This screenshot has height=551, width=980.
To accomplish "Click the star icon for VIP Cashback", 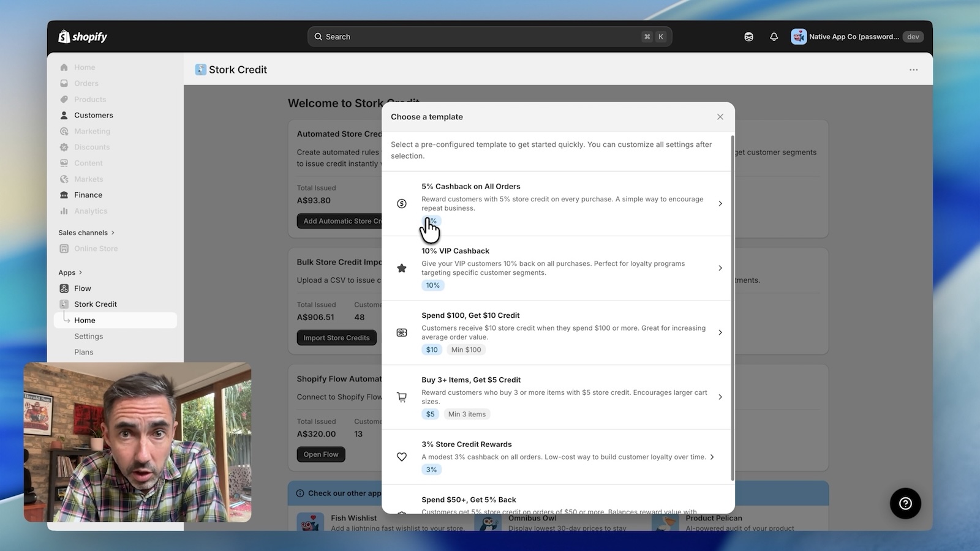I will (x=402, y=268).
